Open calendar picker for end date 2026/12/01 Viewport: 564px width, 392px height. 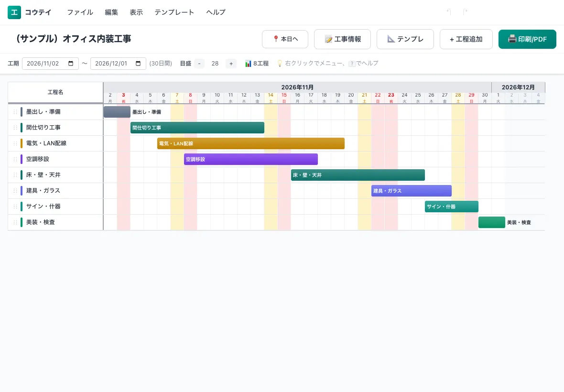point(138,64)
